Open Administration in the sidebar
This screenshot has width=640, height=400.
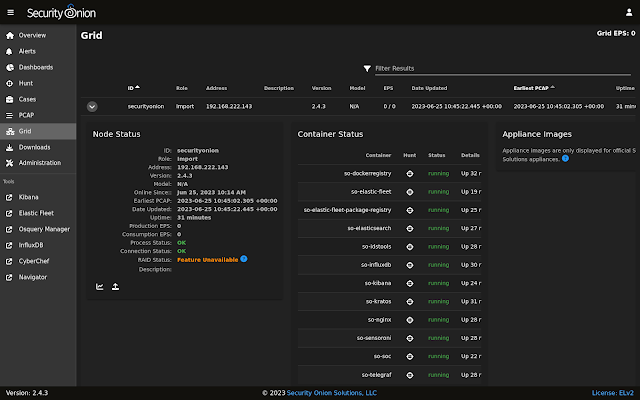point(38,163)
